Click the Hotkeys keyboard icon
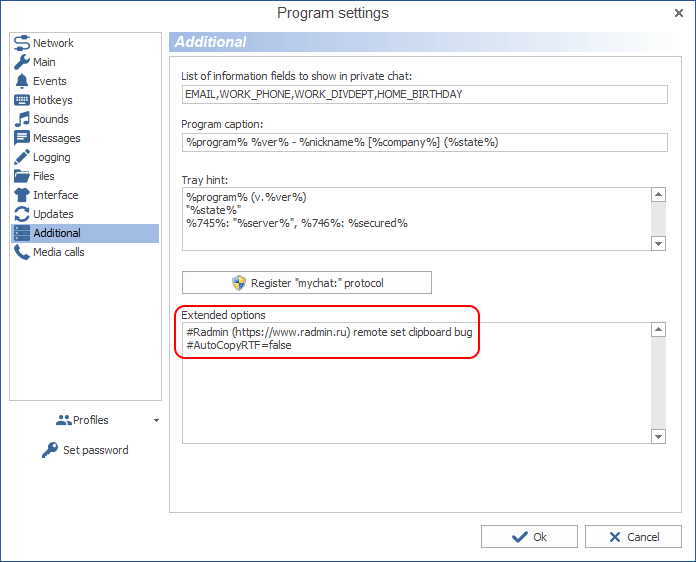696x562 pixels. [x=22, y=100]
